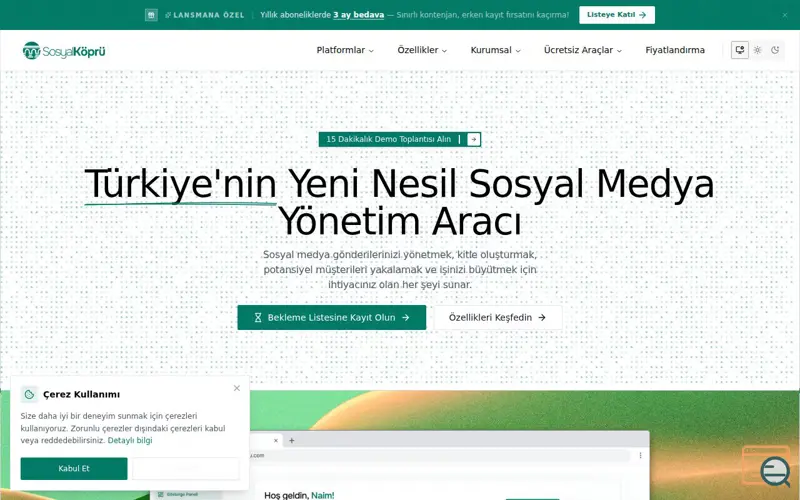Click the arrow icon in demo badge
The width and height of the screenshot is (800, 500).
[x=473, y=139]
